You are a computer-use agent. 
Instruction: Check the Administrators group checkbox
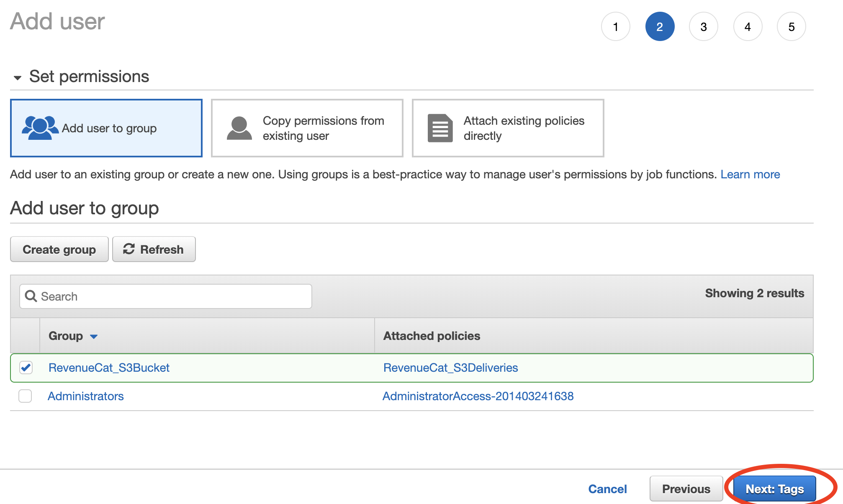click(25, 396)
